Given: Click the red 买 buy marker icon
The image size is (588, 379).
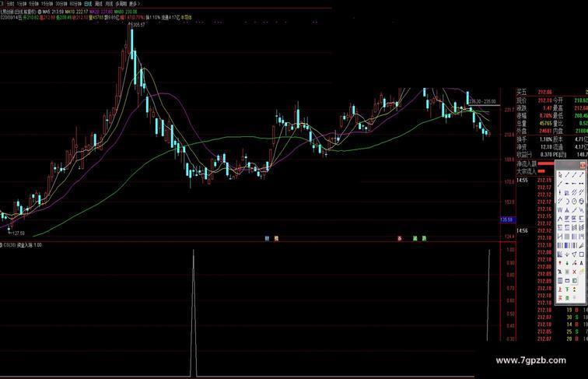Looking at the screenshot, I should [x=560, y=297].
